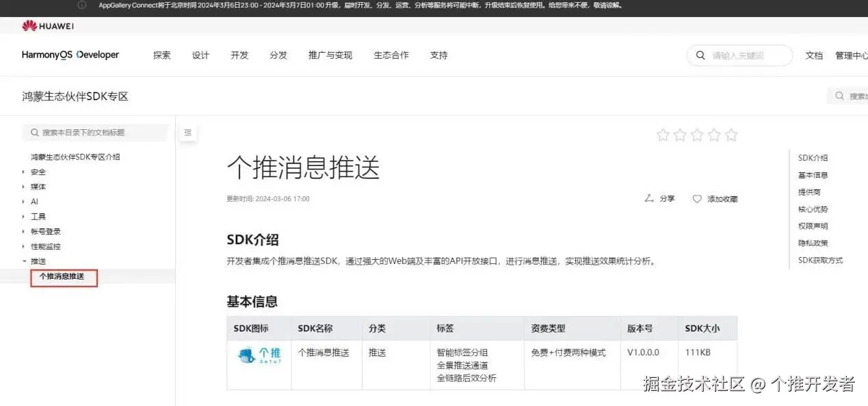Click the 智能标签分组 tag text

point(462,353)
